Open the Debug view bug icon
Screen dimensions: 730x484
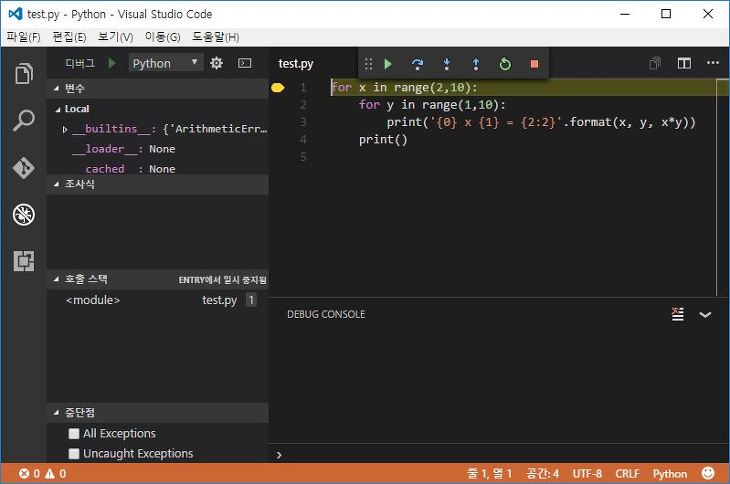coord(24,215)
